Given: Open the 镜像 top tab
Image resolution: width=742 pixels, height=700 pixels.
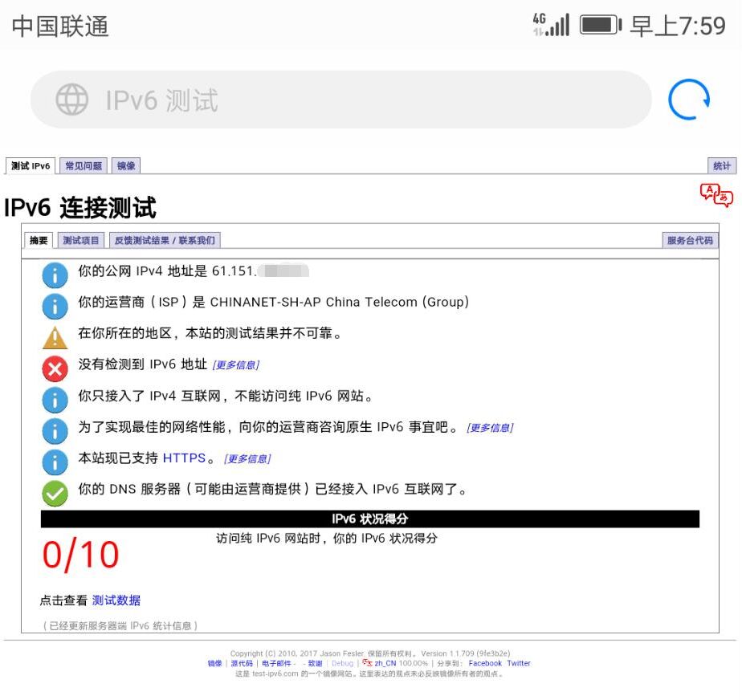Looking at the screenshot, I should [x=126, y=166].
